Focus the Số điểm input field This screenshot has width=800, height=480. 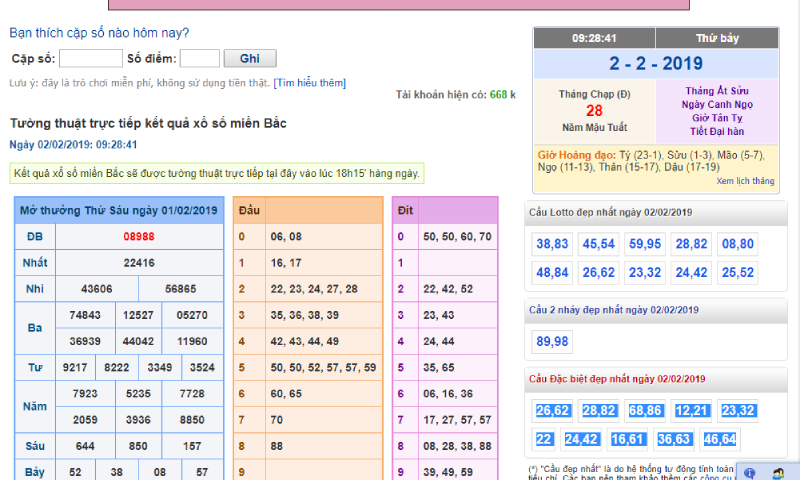(200, 59)
